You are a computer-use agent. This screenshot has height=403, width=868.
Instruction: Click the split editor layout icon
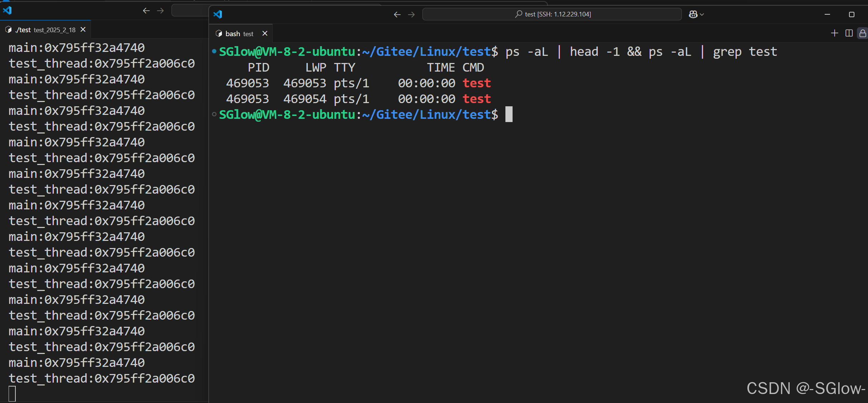849,33
